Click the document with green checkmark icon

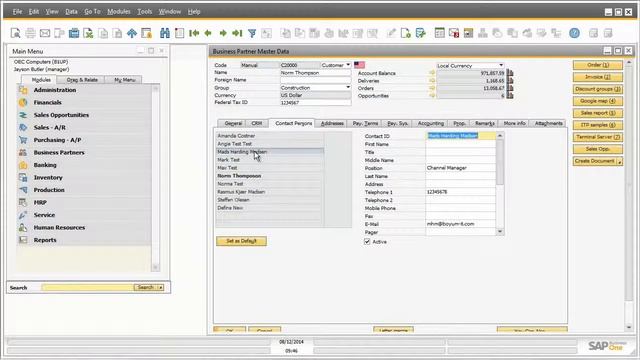420,33
